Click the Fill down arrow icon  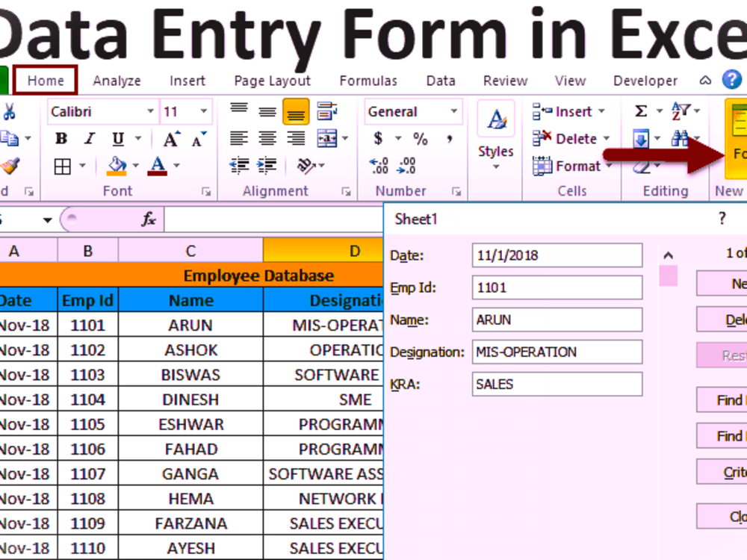[641, 139]
